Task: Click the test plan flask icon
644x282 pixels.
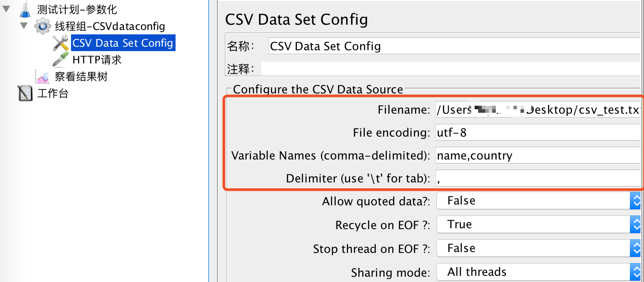Action: (x=26, y=9)
